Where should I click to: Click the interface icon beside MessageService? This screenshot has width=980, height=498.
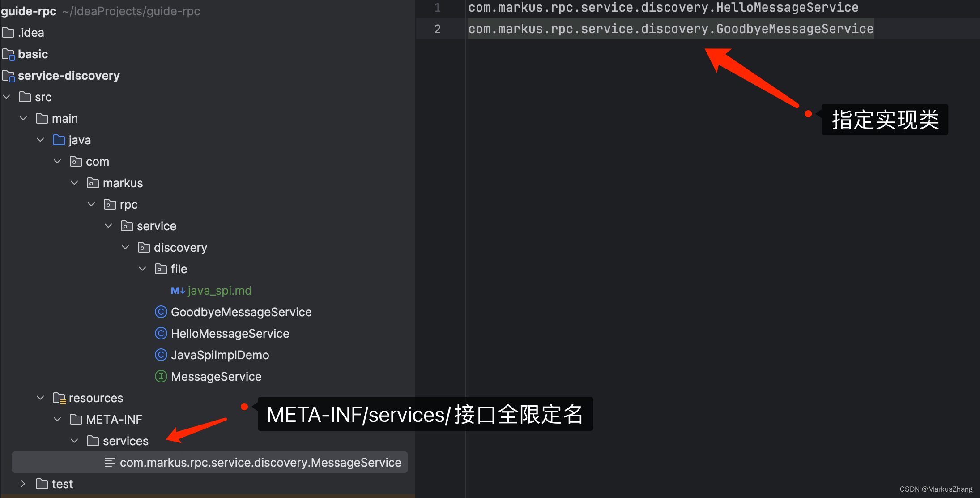tap(161, 376)
